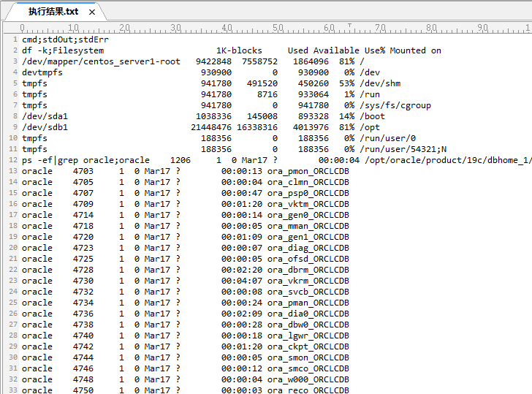Click process name 'ora_clmn_ORCLCDB'

[308, 182]
